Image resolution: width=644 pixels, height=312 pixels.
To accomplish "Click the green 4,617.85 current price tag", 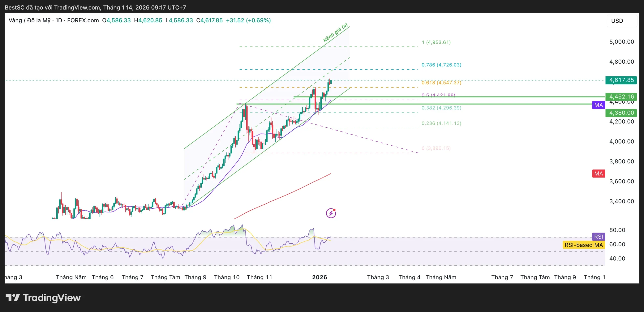I will pos(621,80).
